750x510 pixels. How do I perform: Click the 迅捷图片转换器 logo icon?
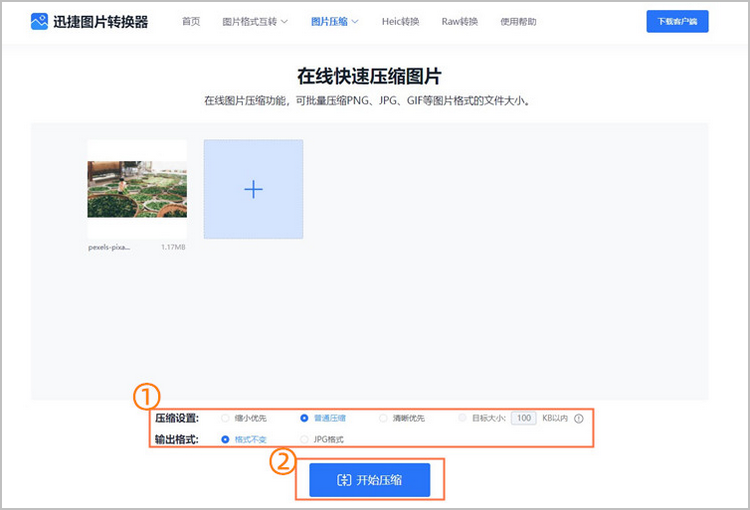click(x=39, y=21)
